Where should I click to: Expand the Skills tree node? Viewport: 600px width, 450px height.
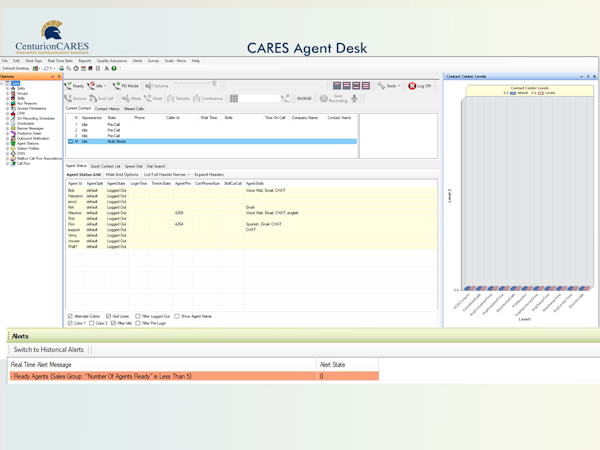pos(7,98)
